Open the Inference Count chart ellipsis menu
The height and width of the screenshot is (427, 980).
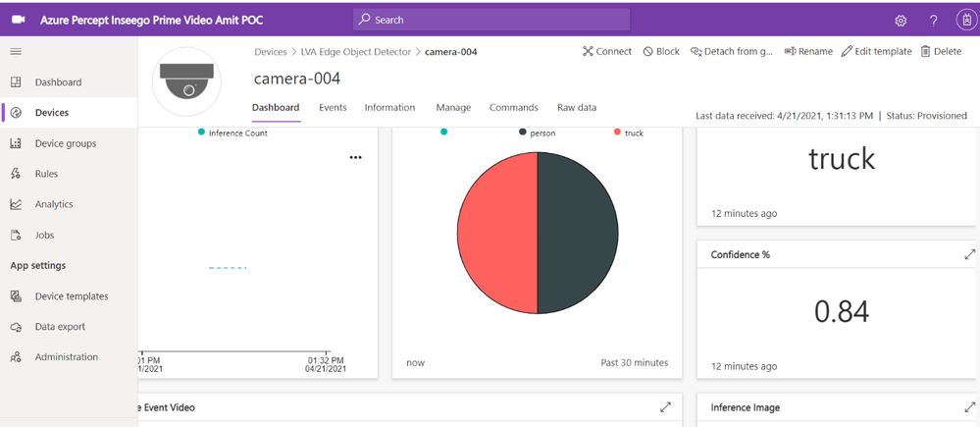pos(356,157)
